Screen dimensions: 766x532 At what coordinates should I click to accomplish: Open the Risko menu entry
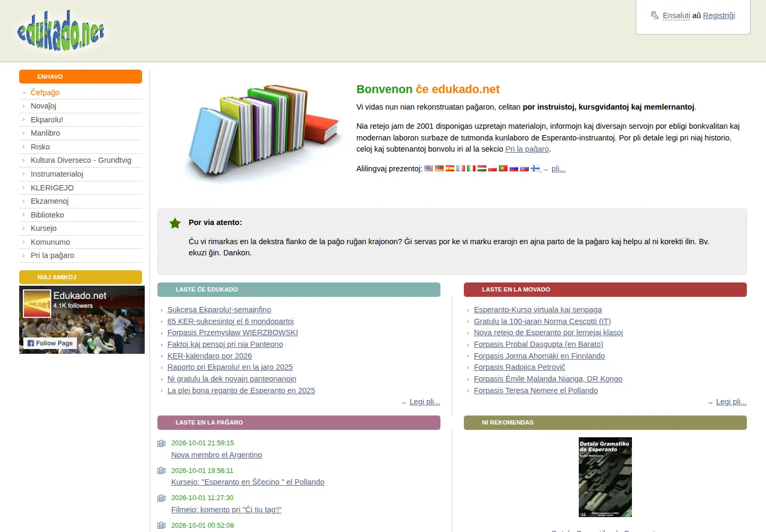40,147
